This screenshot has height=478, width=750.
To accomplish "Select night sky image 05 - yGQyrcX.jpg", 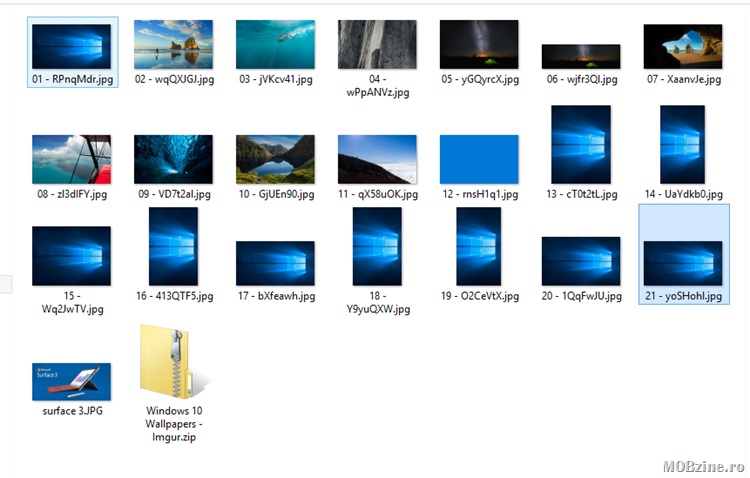I will (479, 45).
